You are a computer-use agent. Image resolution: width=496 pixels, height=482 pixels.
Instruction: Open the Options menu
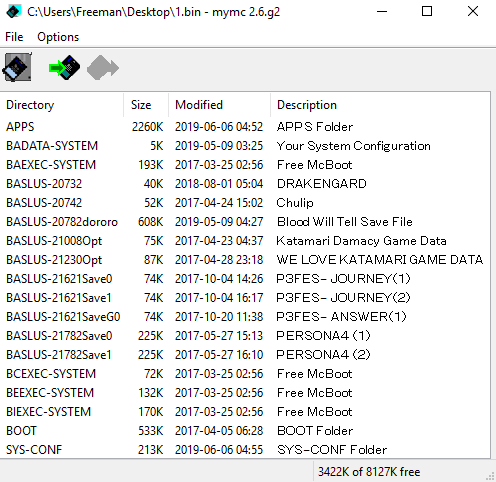58,37
